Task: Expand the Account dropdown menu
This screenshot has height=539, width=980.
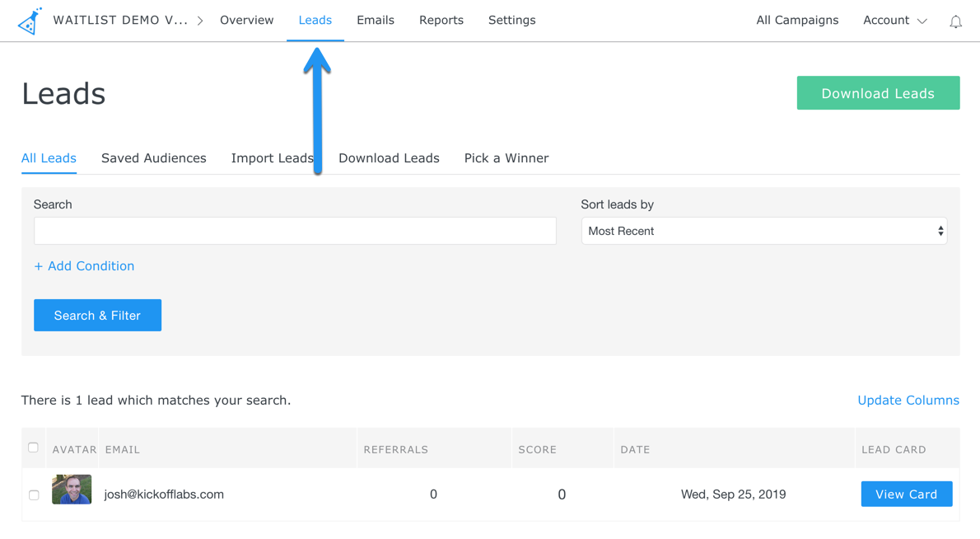Action: pyautogui.click(x=894, y=21)
